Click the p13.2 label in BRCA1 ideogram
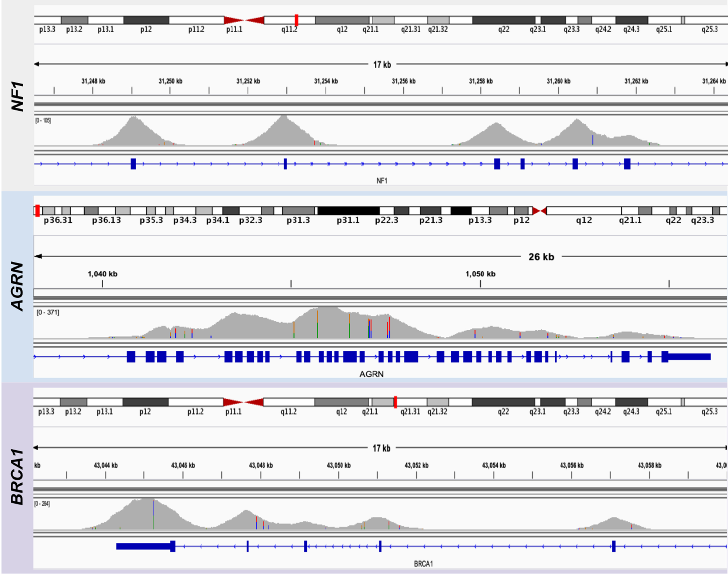Viewport: 728px width, 575px height. coord(73,412)
